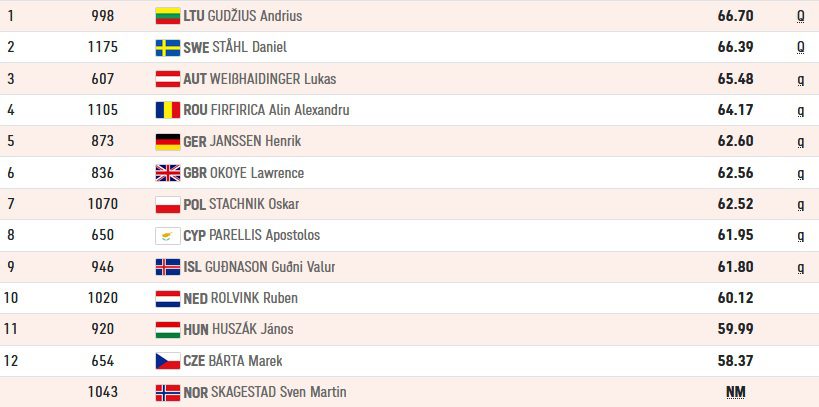Click the Iceland flag icon

click(168, 267)
